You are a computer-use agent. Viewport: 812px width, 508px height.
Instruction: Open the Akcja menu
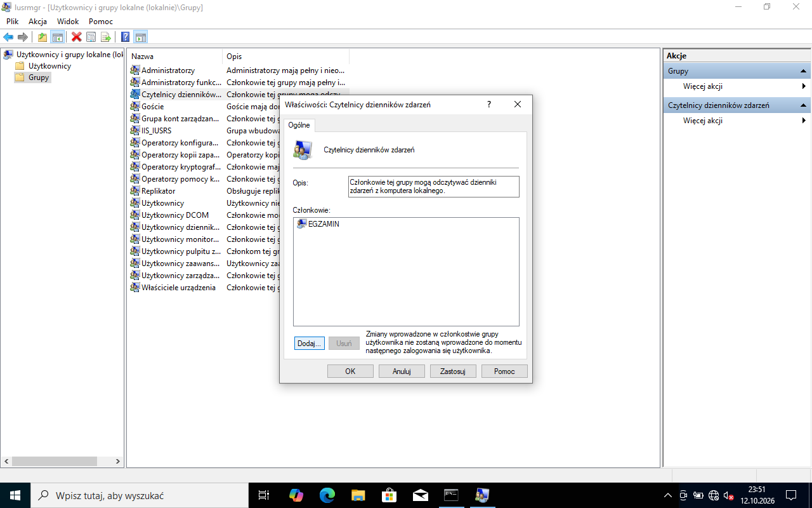coord(38,22)
